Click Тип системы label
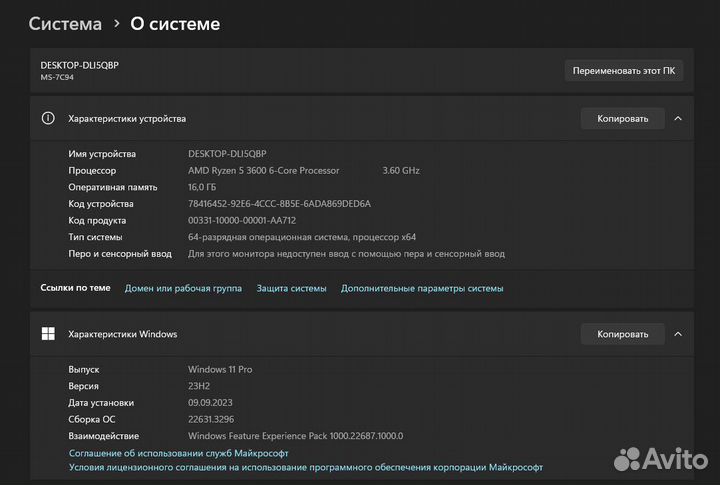Screen dimensions: 720x485 click(96, 237)
